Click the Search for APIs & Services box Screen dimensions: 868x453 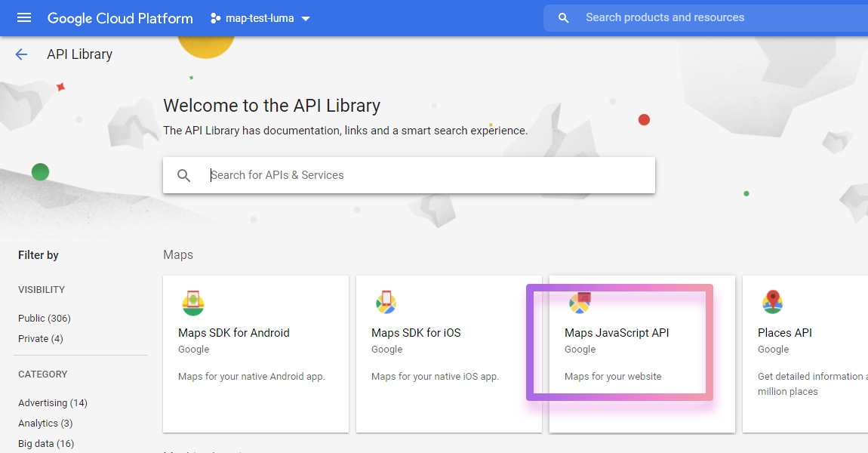[408, 175]
